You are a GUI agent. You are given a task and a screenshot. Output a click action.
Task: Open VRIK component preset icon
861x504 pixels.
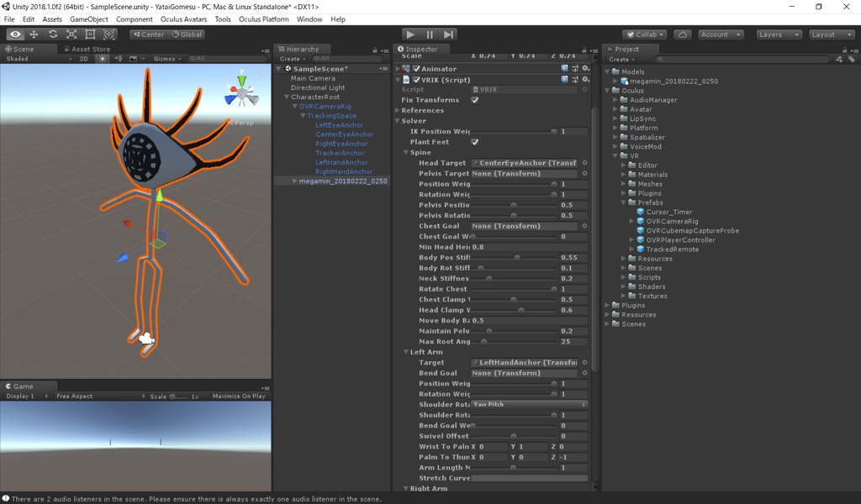click(x=575, y=80)
